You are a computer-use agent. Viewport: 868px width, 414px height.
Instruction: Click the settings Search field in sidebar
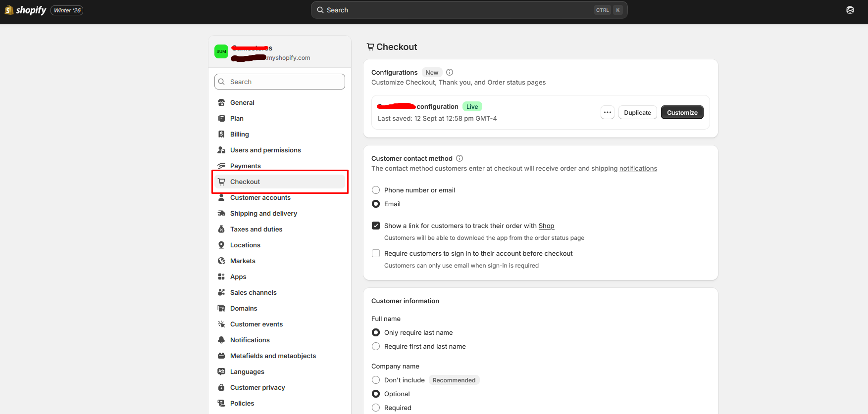280,82
